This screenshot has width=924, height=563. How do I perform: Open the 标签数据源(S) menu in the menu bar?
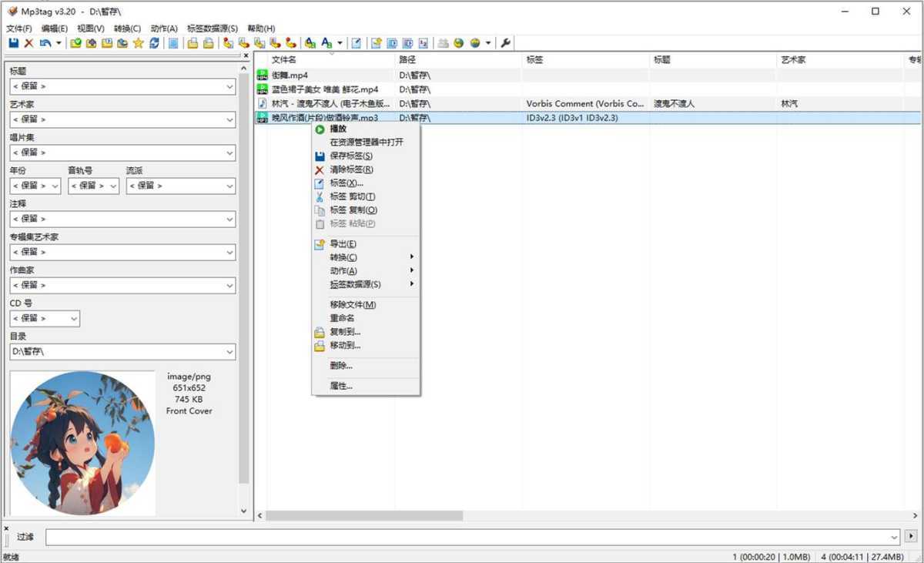pos(210,28)
